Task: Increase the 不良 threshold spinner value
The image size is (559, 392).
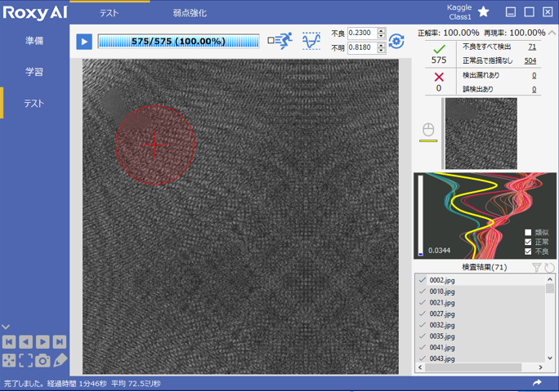Action: click(382, 30)
